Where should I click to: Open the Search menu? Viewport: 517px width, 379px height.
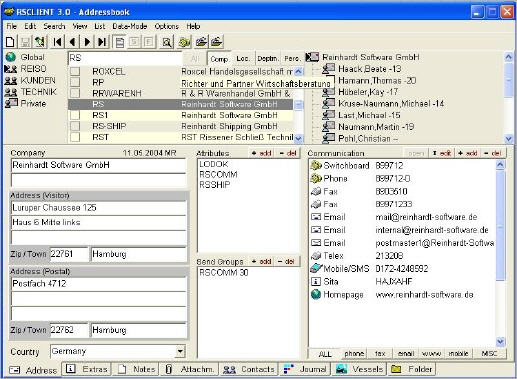(54, 26)
